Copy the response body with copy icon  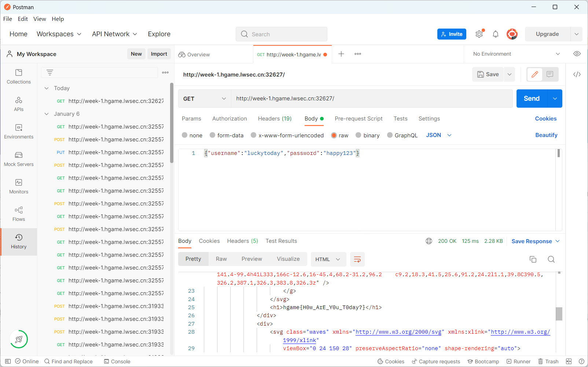[533, 259]
